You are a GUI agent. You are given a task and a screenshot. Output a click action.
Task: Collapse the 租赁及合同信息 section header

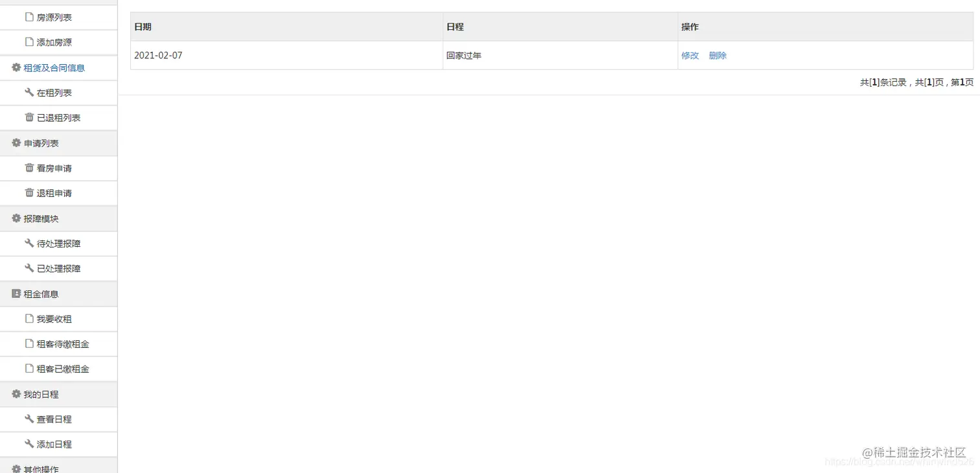58,67
